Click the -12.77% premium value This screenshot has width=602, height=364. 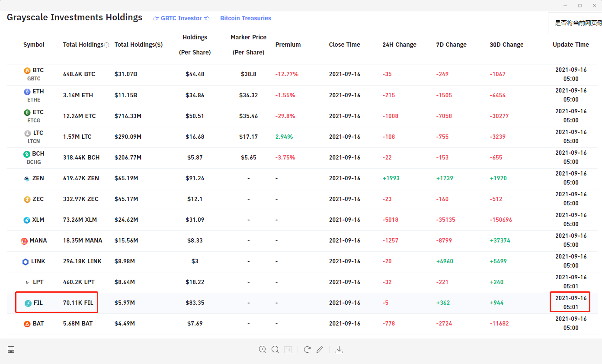pyautogui.click(x=287, y=74)
